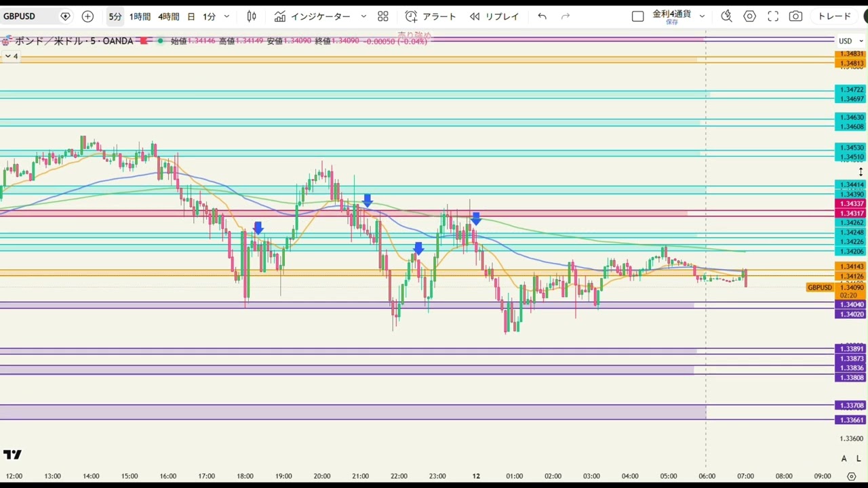The height and width of the screenshot is (488, 868).
Task: Select the 4時間 timeframe
Action: tap(169, 16)
